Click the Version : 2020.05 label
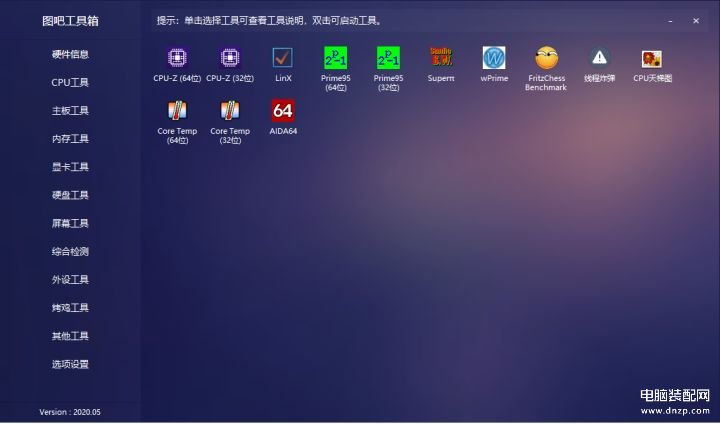This screenshot has width=720, height=424. 70,412
